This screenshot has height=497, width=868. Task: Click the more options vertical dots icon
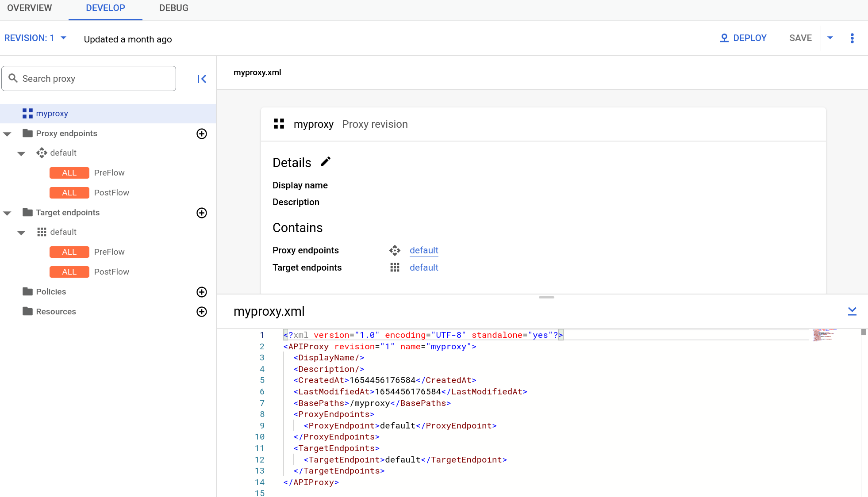click(853, 38)
